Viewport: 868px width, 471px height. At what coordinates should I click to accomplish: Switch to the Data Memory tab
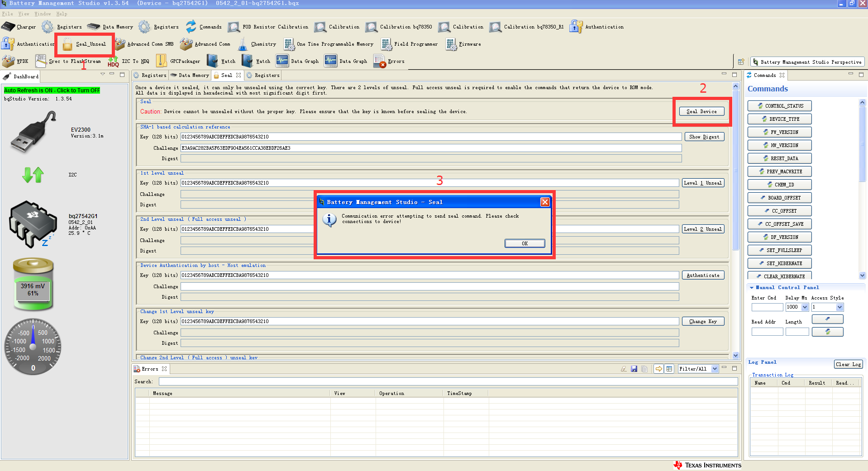pos(190,75)
